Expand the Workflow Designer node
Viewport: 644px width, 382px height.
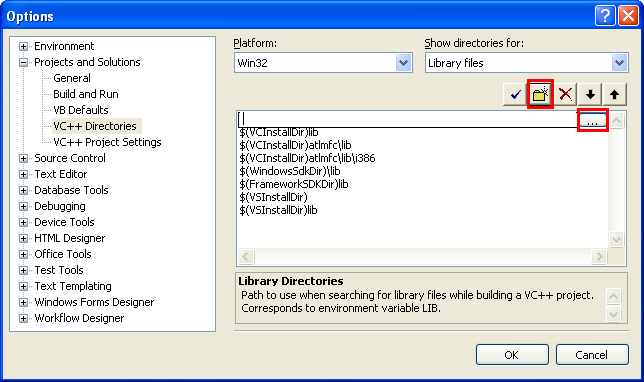pos(23,319)
